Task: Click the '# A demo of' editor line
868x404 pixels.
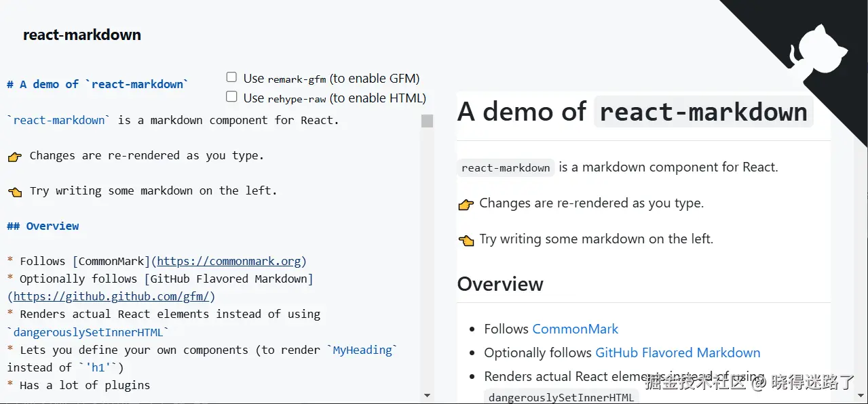Action: pos(97,85)
